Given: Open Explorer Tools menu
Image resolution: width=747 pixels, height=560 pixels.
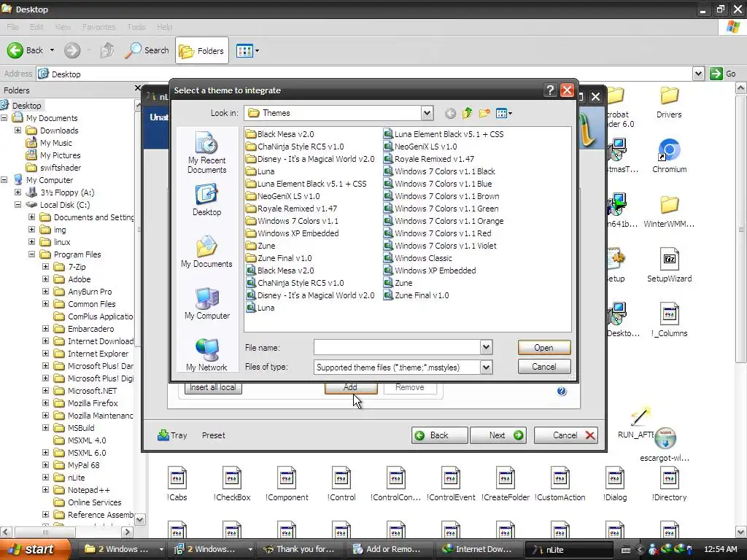Looking at the screenshot, I should (136, 27).
